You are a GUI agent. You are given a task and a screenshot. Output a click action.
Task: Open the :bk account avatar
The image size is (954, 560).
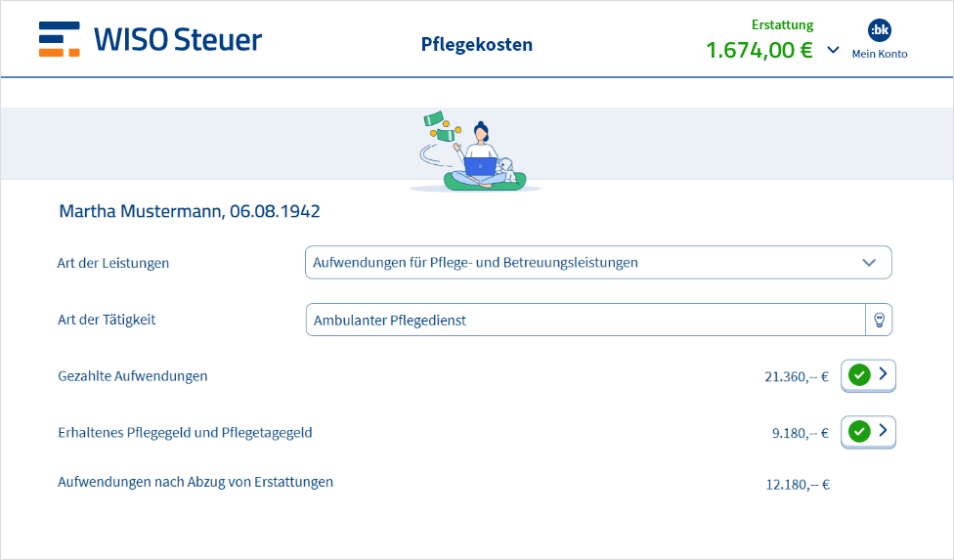[880, 29]
